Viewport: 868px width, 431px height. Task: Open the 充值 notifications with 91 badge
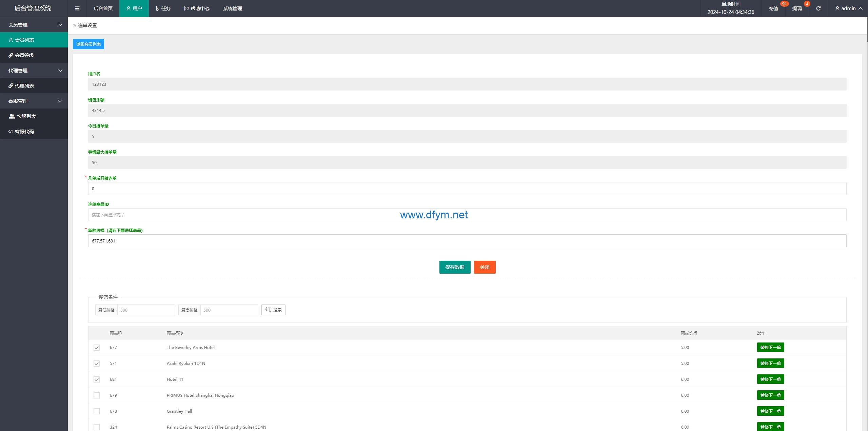(x=773, y=8)
